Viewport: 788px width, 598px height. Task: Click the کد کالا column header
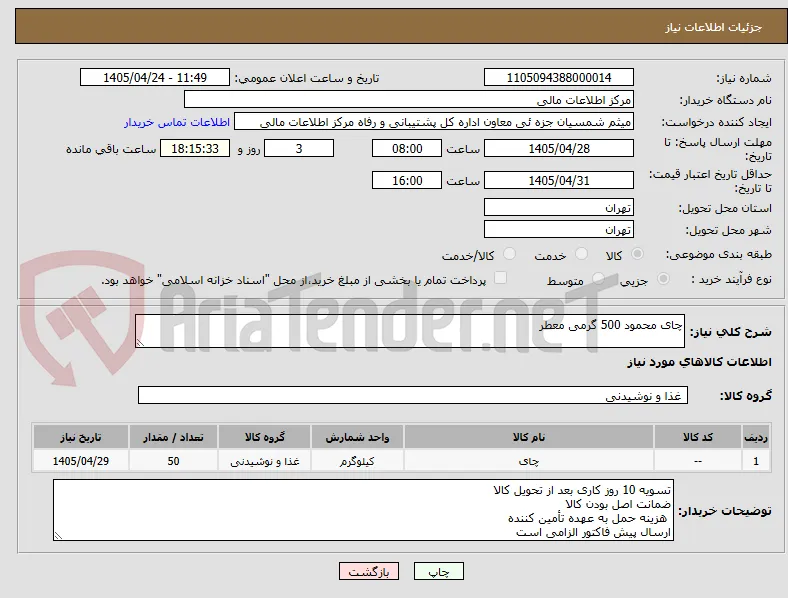(698, 437)
